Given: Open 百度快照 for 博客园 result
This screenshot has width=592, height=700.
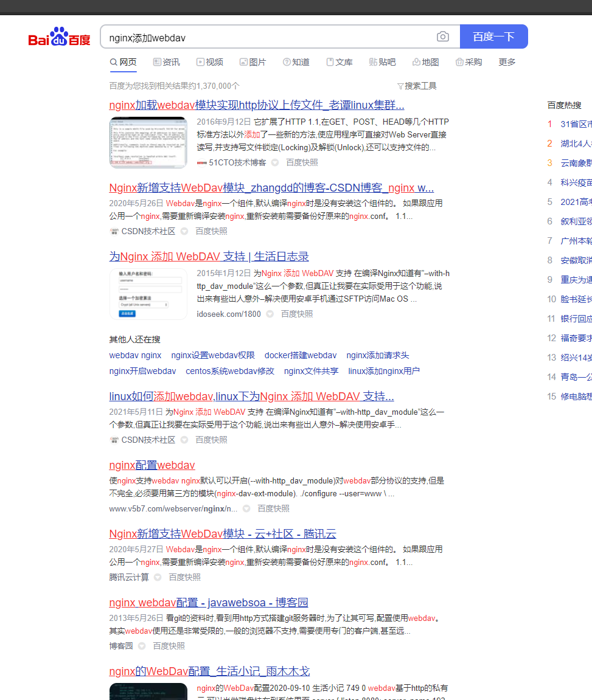Looking at the screenshot, I should [169, 646].
